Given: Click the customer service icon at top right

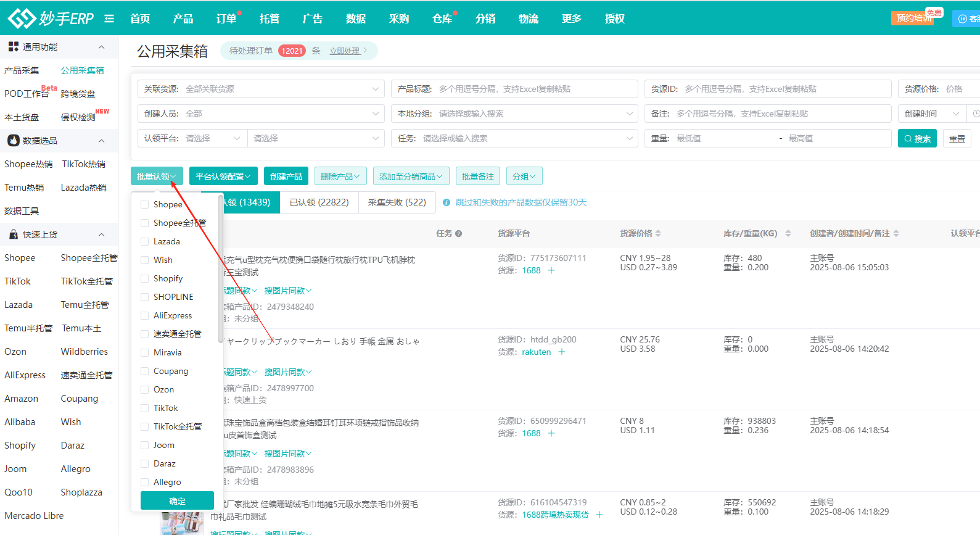Looking at the screenshot, I should pos(962,19).
